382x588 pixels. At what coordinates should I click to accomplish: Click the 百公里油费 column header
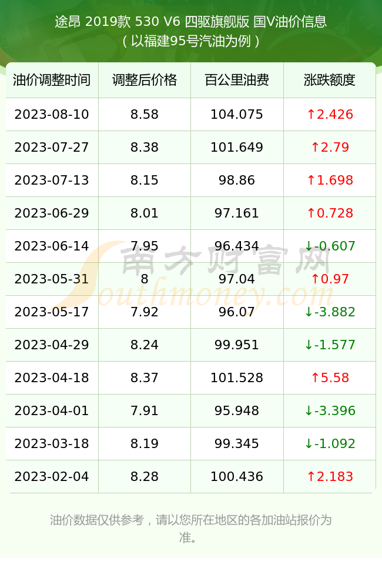coord(237,80)
